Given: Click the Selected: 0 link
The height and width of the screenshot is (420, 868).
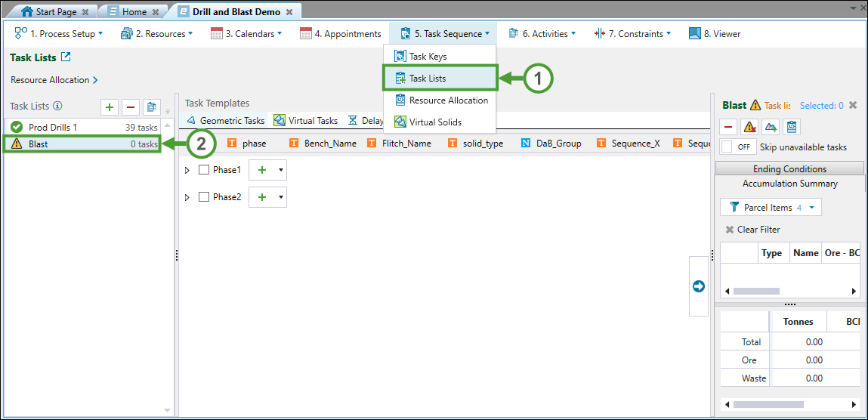Looking at the screenshot, I should pyautogui.click(x=821, y=105).
